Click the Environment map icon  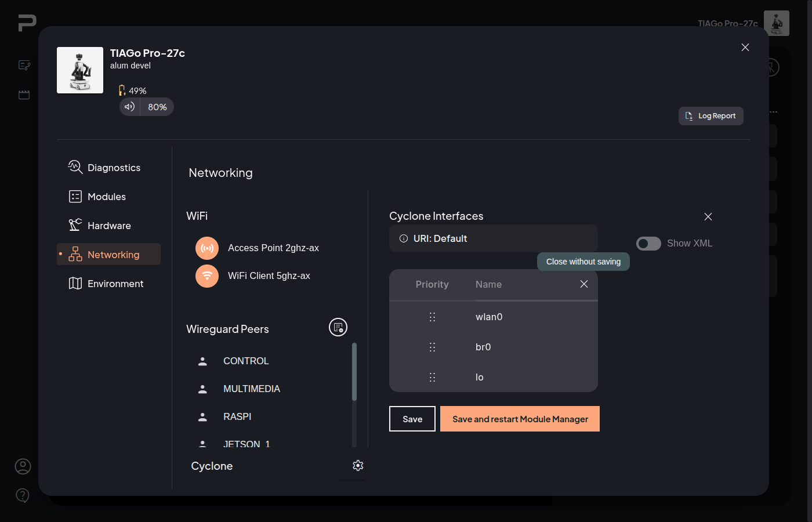75,283
